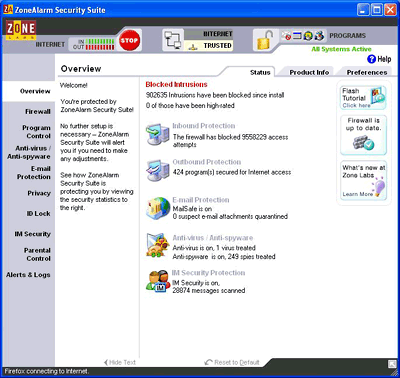
Task: Open Anti-virus / Anti-spyware in the sidebar
Action: pos(29,152)
